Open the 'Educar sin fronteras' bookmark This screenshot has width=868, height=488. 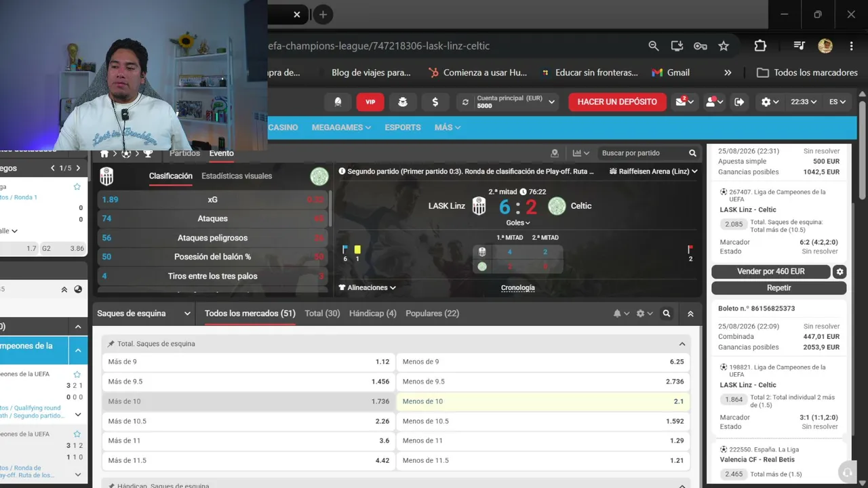[x=589, y=73]
